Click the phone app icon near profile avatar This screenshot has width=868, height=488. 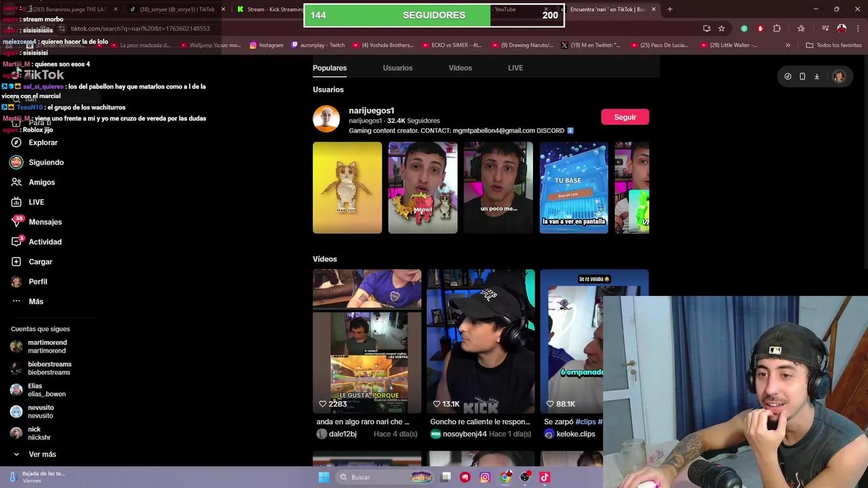point(802,77)
